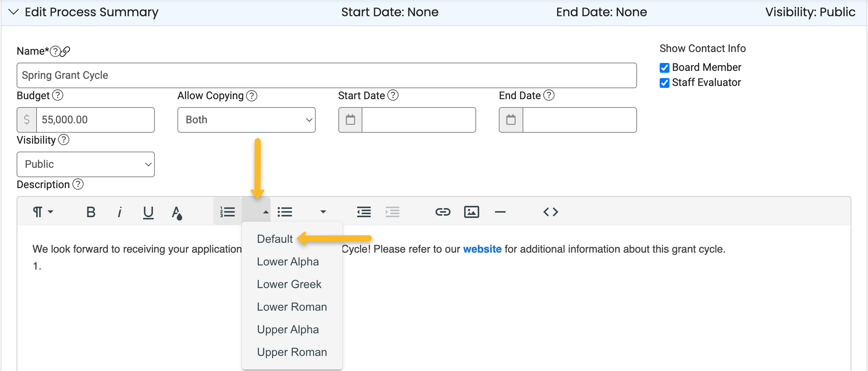
Task: Choose Upper Alpha from list styles
Action: coord(288,330)
